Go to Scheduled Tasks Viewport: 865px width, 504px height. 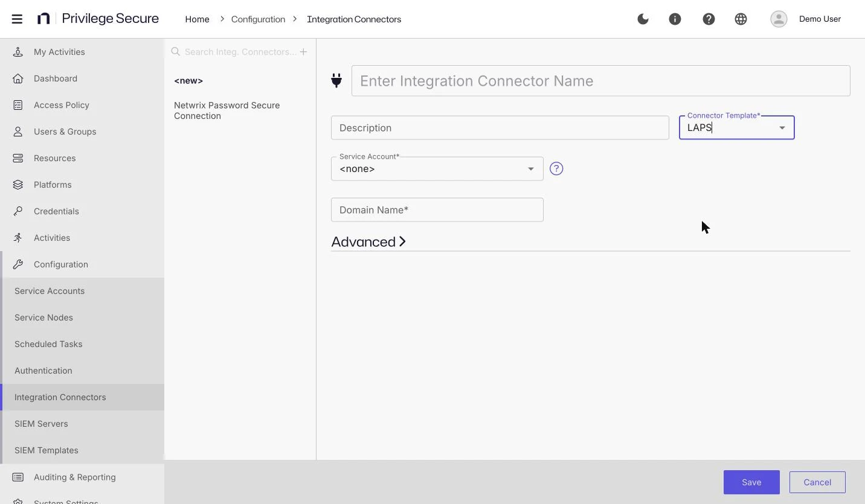(82, 344)
